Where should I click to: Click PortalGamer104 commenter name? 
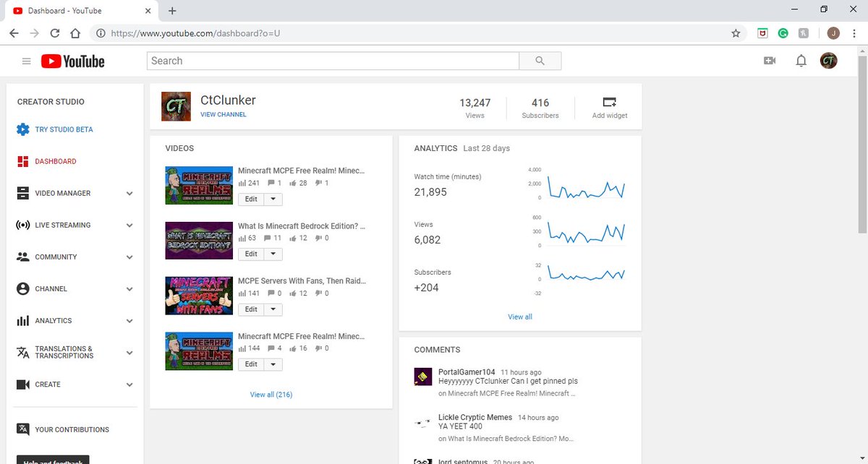(x=467, y=372)
